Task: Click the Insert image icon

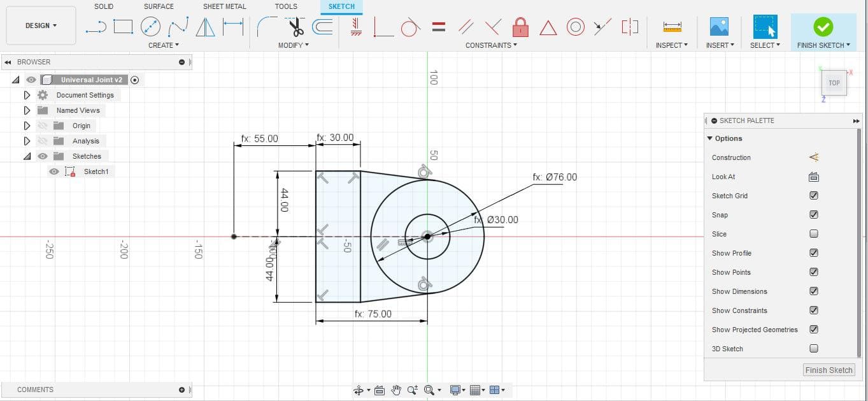Action: click(720, 27)
